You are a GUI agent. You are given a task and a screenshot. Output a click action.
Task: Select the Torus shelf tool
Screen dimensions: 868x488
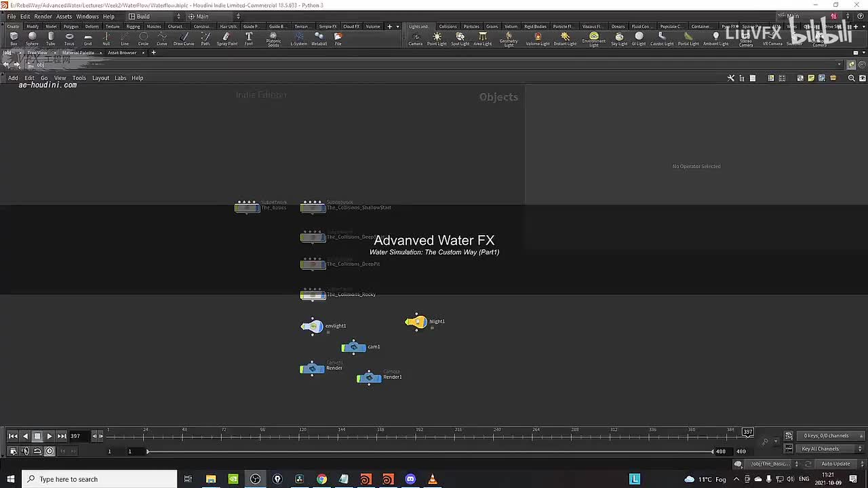pyautogui.click(x=69, y=39)
